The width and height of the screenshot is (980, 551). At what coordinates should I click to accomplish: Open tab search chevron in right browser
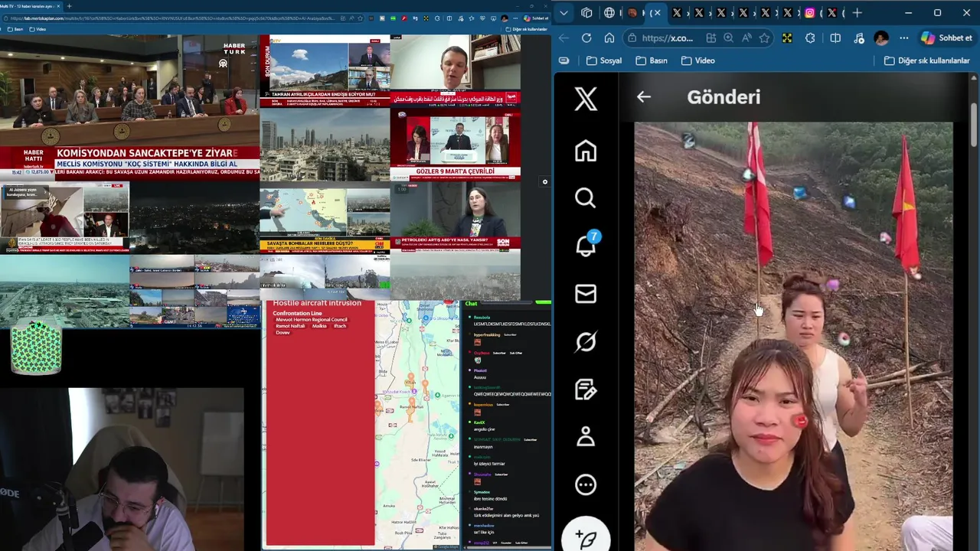(x=564, y=12)
